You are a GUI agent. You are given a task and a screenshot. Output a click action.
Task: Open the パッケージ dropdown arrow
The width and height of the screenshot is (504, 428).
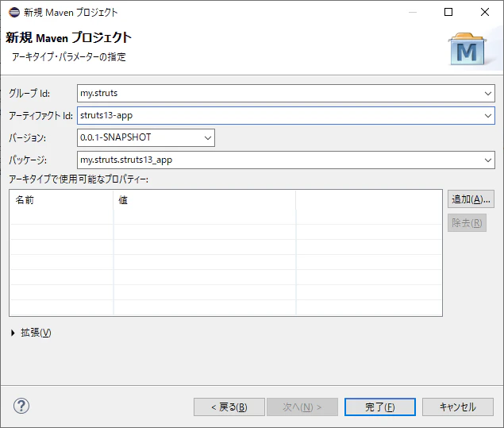(487, 160)
